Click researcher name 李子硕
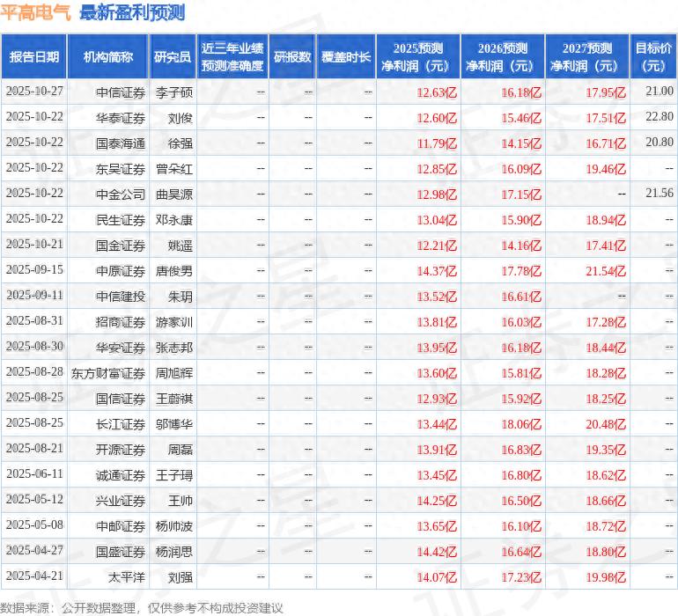This screenshot has width=678, height=616. coord(174,92)
